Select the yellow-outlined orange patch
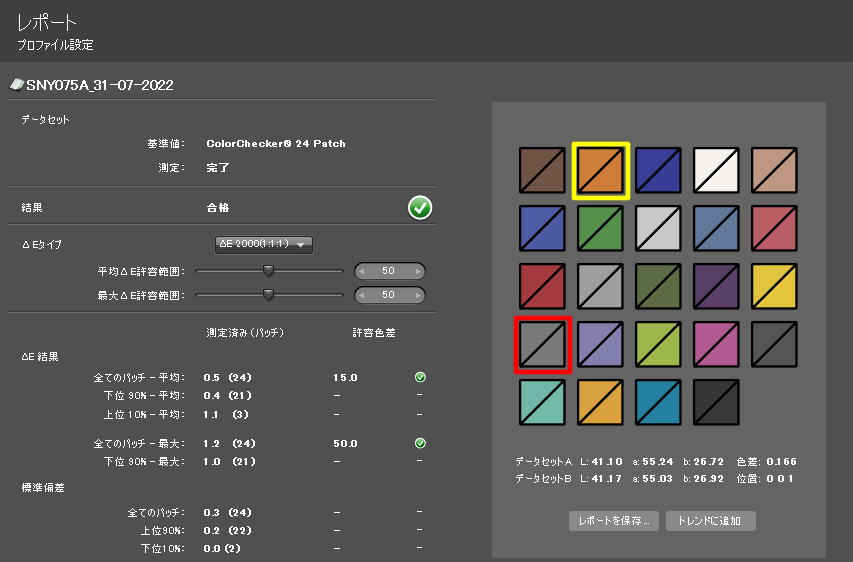The width and height of the screenshot is (853, 562). [600, 170]
